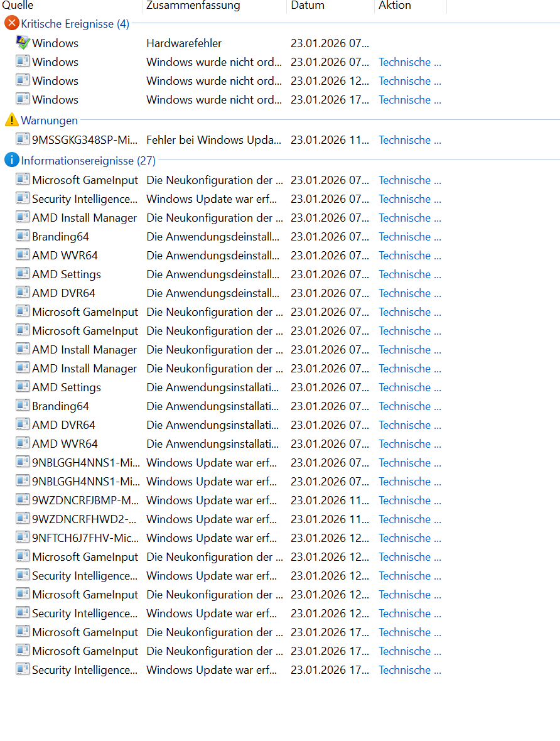The image size is (560, 741).
Task: Click icon beside 9NFTCH6J7FHV-Mic... source
Action: 23,537
